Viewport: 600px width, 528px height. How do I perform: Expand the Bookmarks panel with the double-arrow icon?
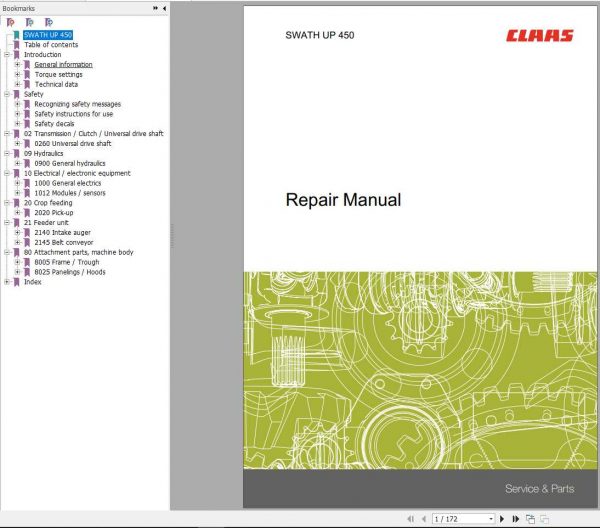[155, 8]
